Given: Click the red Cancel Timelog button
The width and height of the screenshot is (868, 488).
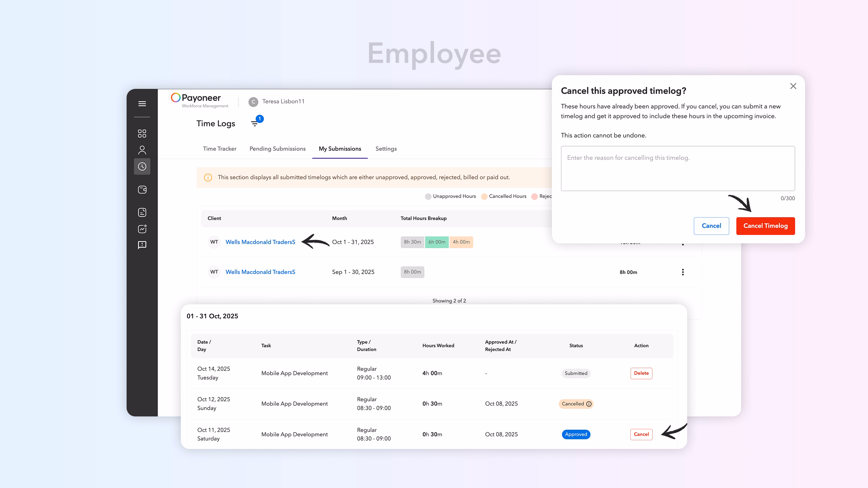Looking at the screenshot, I should [x=765, y=226].
